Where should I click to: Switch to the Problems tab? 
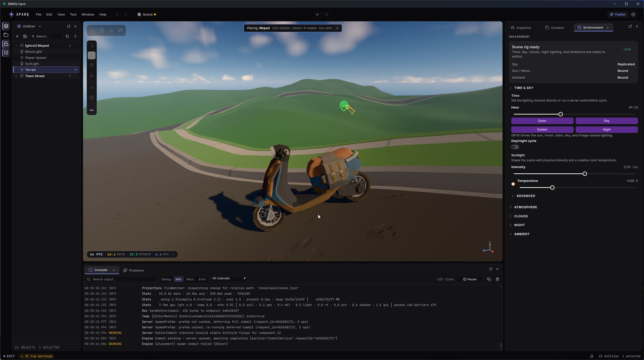(x=133, y=270)
